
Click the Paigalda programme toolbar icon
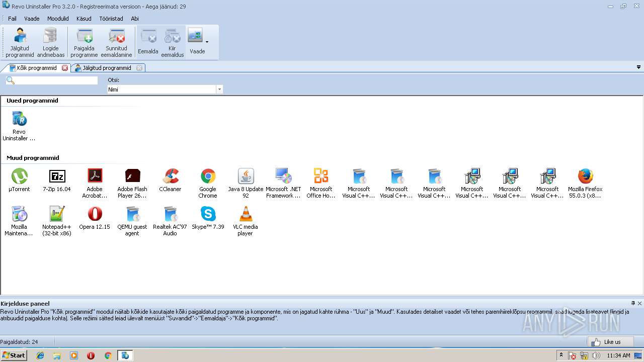click(x=84, y=43)
